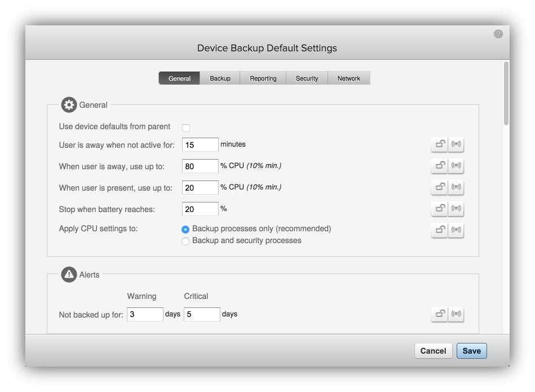This screenshot has width=535, height=392.
Task: Click push icon for "Apply CPU settings" row
Action: (456, 230)
